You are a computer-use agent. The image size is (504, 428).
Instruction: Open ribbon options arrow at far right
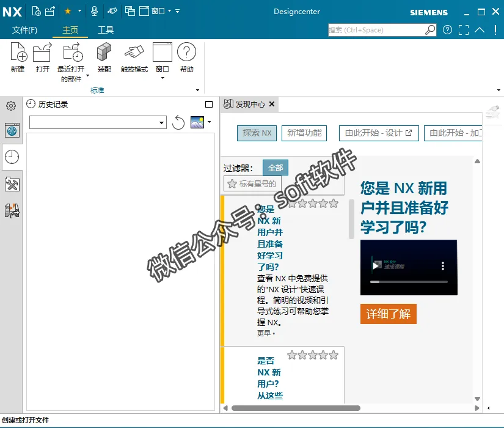(x=499, y=90)
